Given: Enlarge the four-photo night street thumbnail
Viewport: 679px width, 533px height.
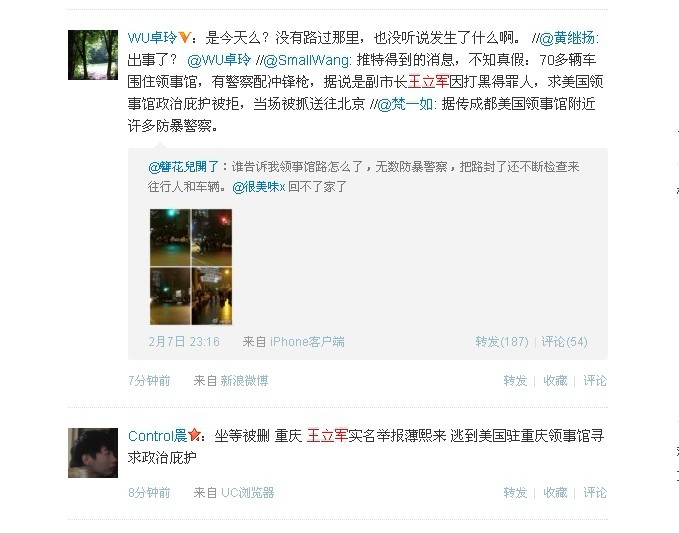Looking at the screenshot, I should coord(191,267).
